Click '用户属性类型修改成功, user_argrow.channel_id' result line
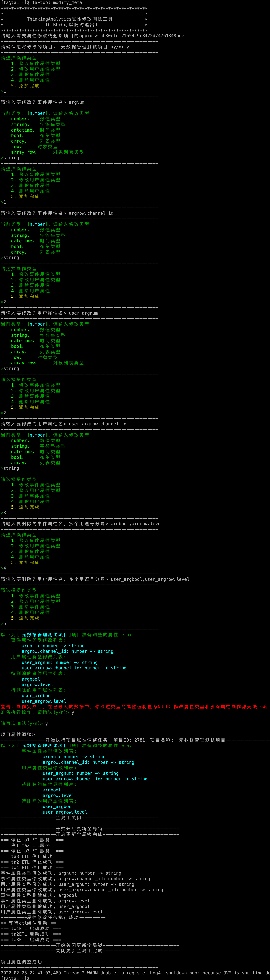 point(82,890)
